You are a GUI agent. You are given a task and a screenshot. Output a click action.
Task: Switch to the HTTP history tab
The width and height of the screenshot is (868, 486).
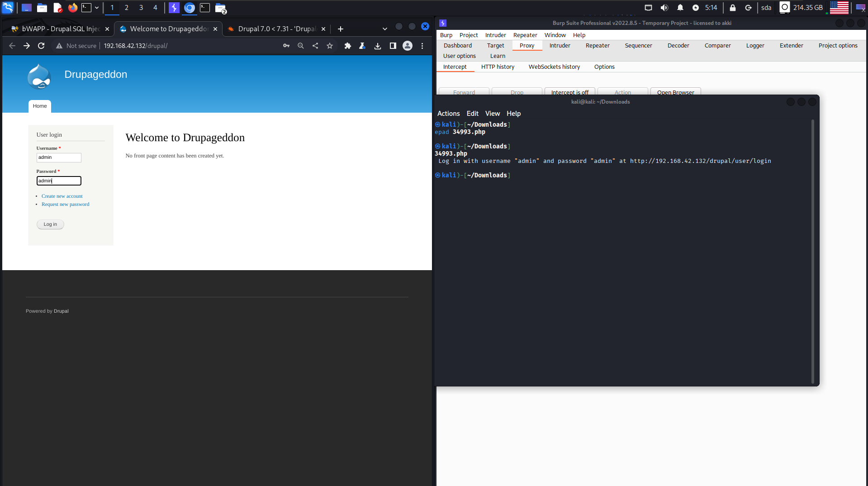click(498, 67)
